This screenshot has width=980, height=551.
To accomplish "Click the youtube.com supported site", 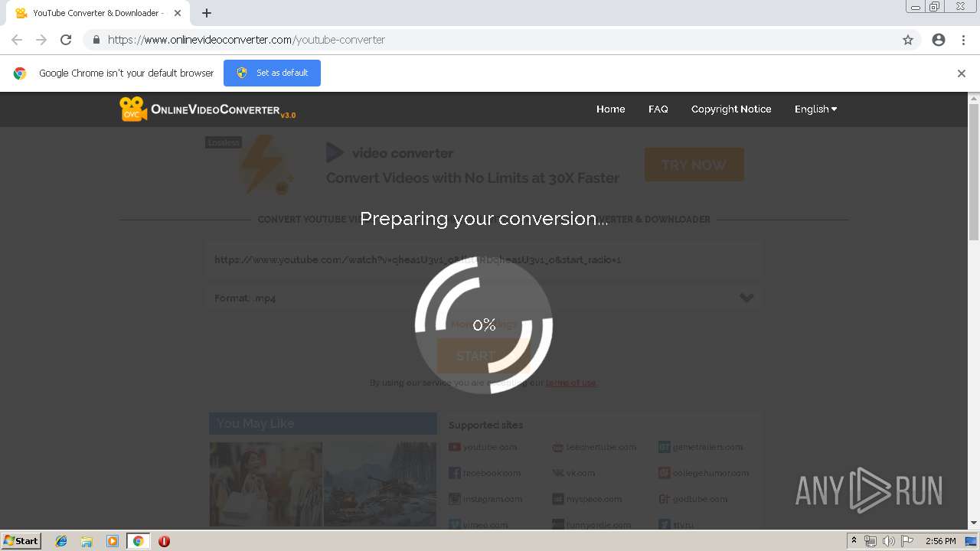I will point(490,447).
